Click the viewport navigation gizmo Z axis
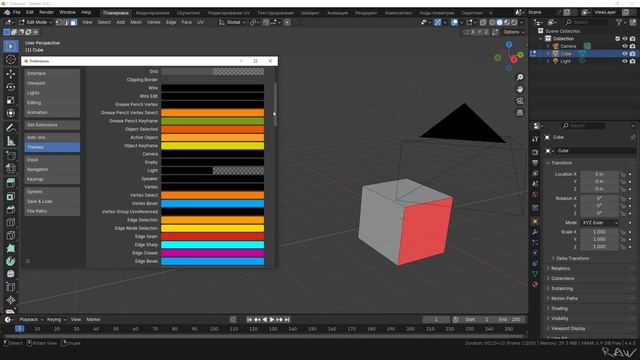Image resolution: width=640 pixels, height=360 pixels. point(509,44)
